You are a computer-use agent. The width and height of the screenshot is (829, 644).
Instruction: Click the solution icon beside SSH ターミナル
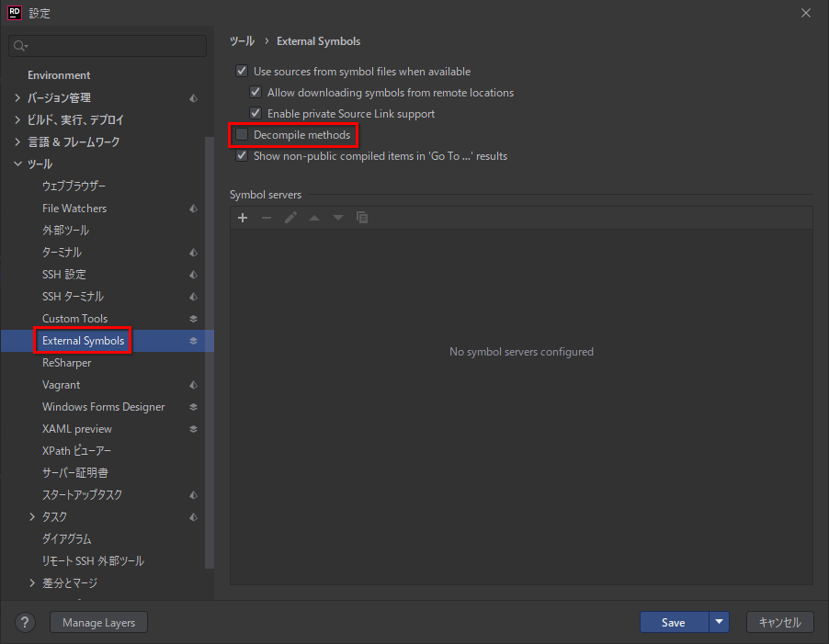194,297
